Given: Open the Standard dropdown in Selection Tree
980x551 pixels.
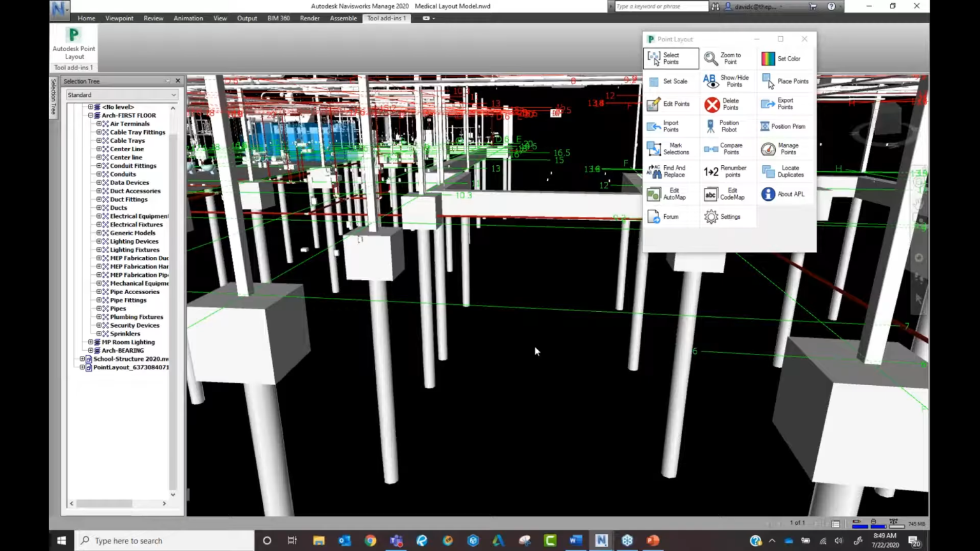Looking at the screenshot, I should click(122, 95).
